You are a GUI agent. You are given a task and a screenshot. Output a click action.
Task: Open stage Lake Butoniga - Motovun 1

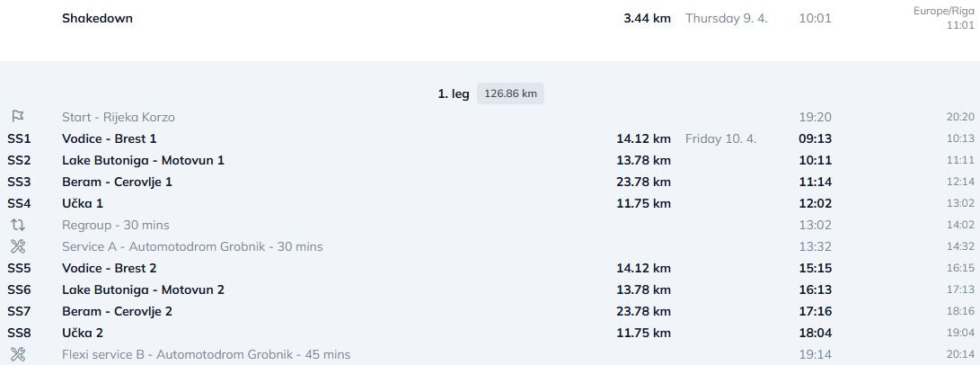pos(143,160)
